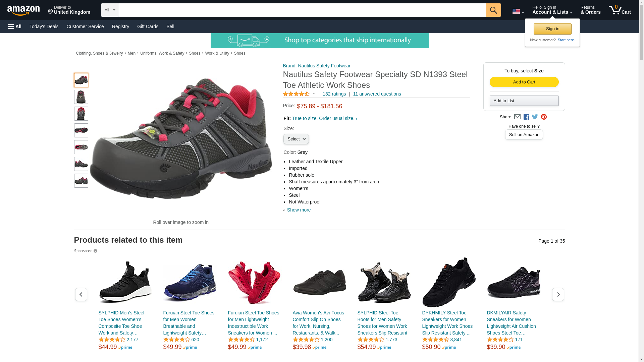Open the Size Select dropdown
Image resolution: width=644 pixels, height=362 pixels.
pyautogui.click(x=296, y=139)
